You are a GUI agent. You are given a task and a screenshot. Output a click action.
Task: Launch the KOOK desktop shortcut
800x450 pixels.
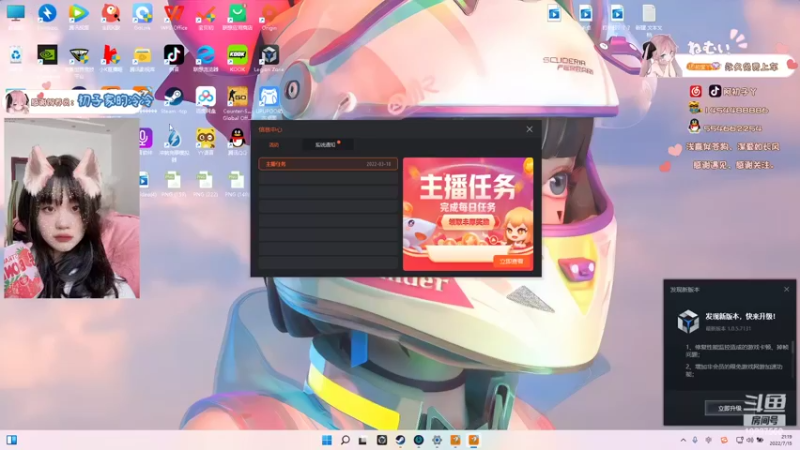[x=237, y=55]
